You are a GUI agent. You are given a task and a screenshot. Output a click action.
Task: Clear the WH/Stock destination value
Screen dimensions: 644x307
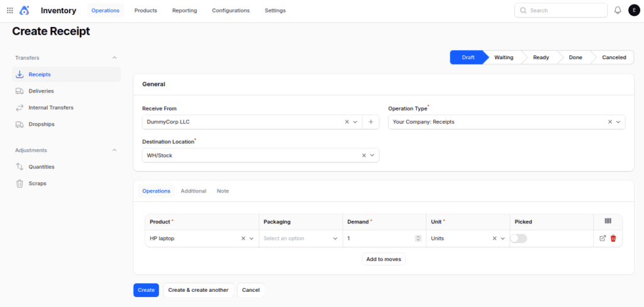(x=364, y=155)
